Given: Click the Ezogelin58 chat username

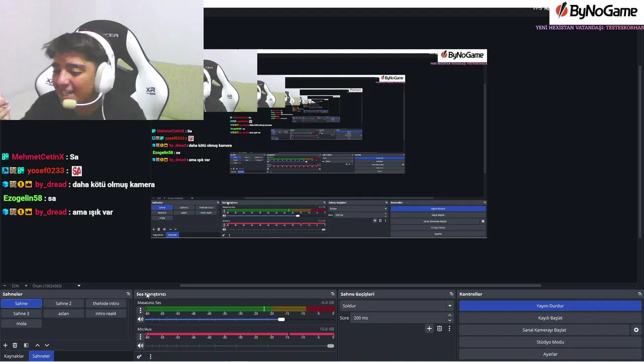Looking at the screenshot, I should (x=23, y=198).
